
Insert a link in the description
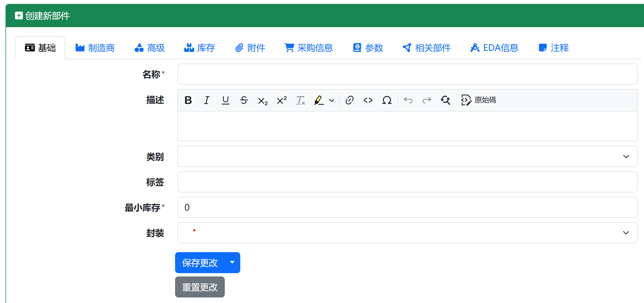click(350, 100)
